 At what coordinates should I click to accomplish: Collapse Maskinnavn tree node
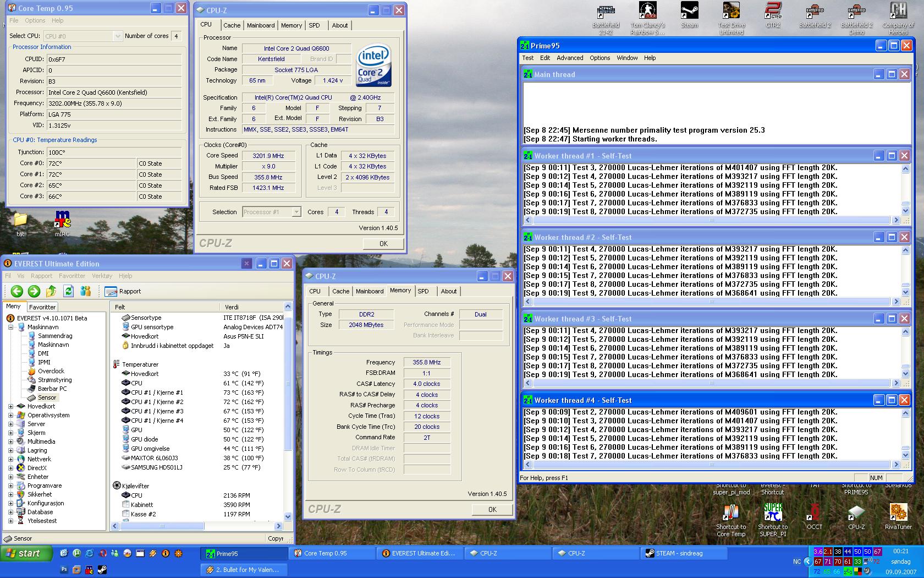10,327
